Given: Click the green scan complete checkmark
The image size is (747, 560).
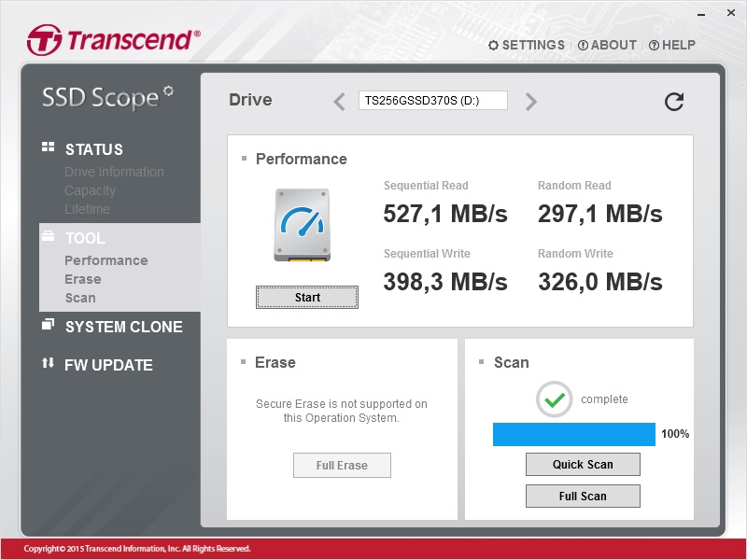Looking at the screenshot, I should [x=554, y=399].
